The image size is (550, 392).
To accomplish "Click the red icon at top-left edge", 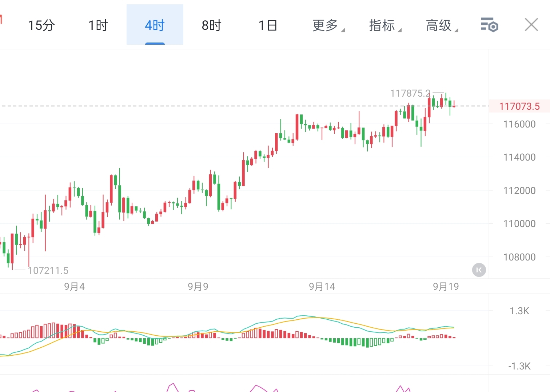I will tap(1, 19).
